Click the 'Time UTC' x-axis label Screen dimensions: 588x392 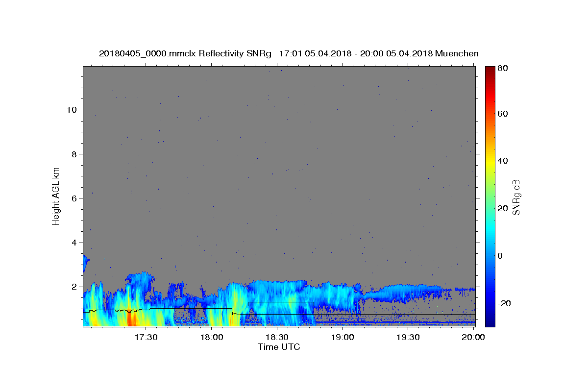pyautogui.click(x=279, y=347)
